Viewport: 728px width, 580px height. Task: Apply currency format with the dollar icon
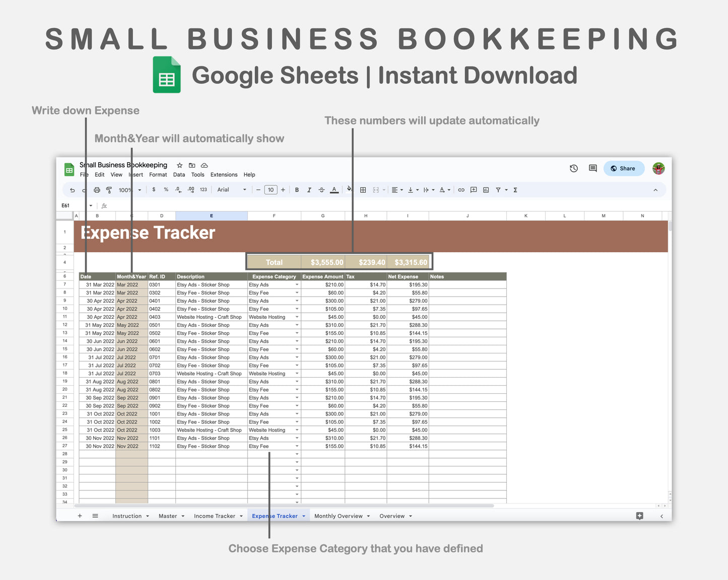(x=154, y=190)
